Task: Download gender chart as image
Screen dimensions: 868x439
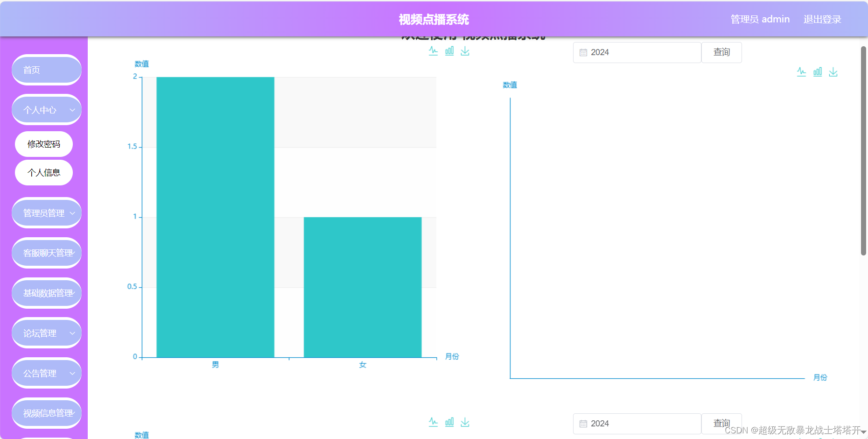Action: pos(465,51)
